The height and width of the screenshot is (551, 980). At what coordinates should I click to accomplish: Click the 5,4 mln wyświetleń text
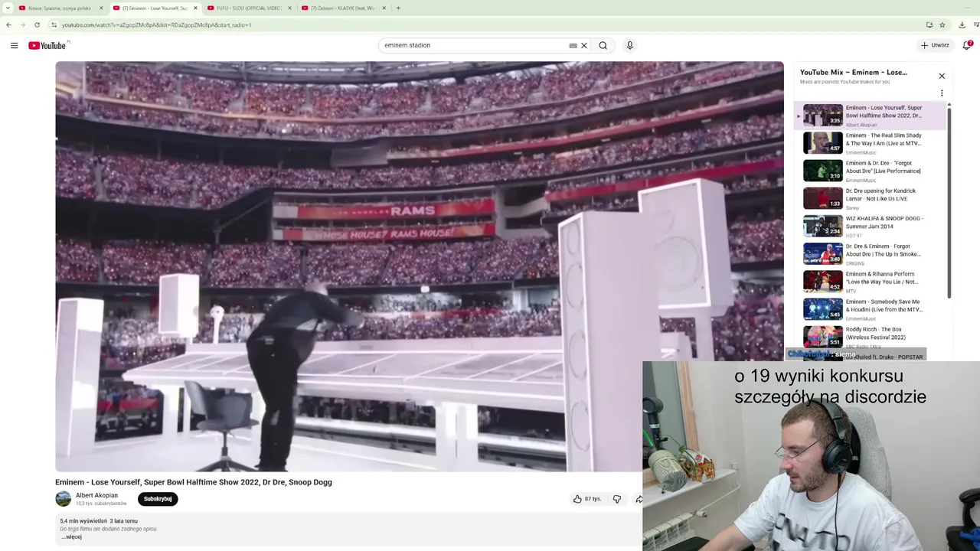[83, 521]
